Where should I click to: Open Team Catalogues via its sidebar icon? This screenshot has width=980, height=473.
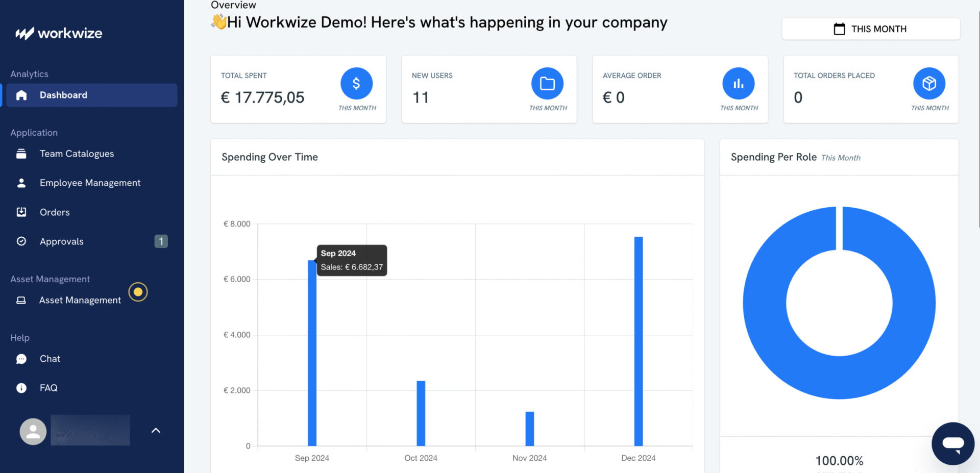21,153
